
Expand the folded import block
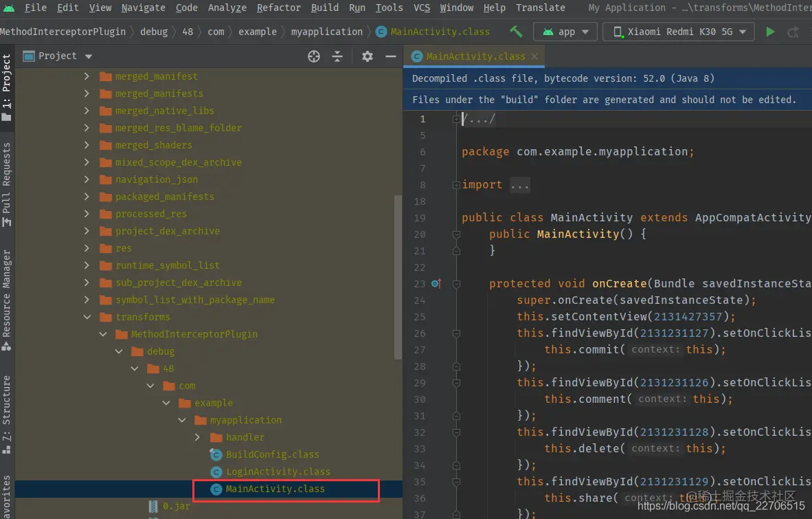tap(456, 185)
